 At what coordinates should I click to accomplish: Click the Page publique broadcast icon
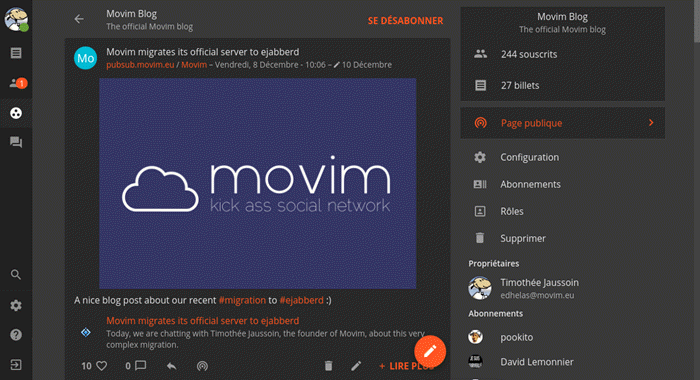(x=480, y=123)
